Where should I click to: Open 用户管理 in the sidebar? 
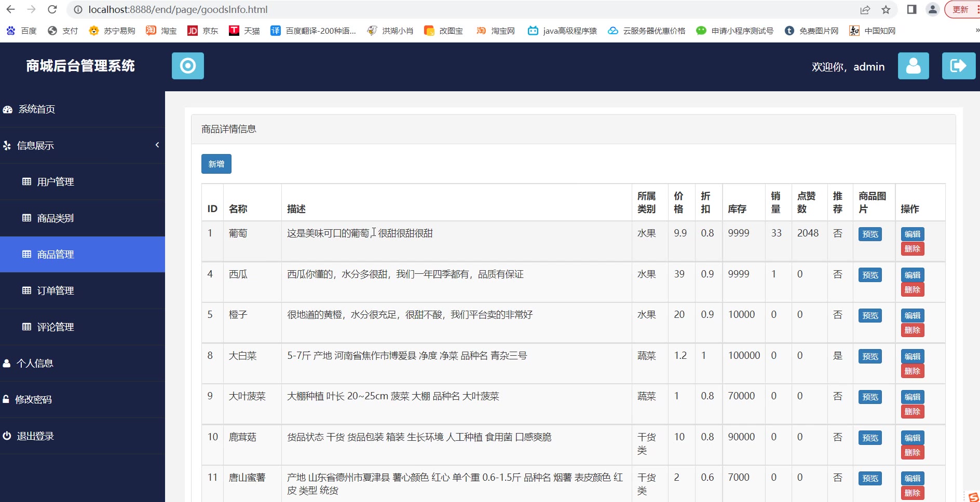[x=56, y=182]
